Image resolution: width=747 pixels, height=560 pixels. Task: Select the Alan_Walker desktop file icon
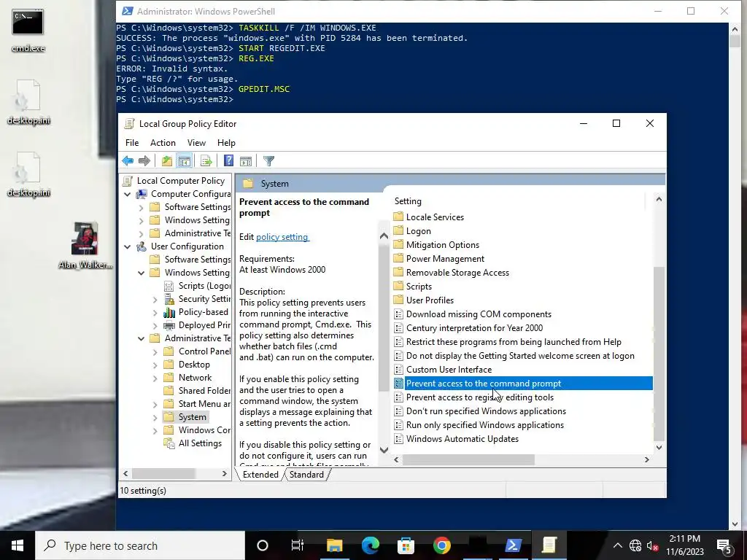(x=85, y=245)
